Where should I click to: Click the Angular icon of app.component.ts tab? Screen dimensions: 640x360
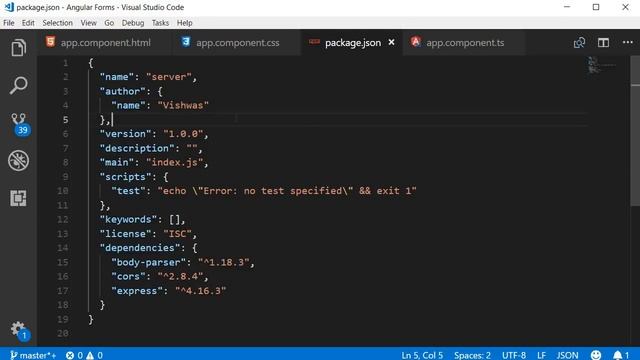point(416,41)
